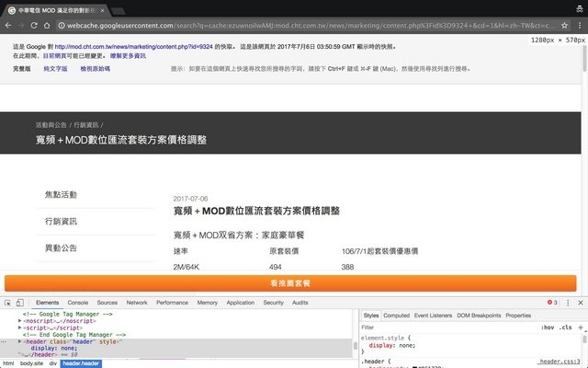This screenshot has width=588, height=368.
Task: Open the Properties sidebar tab
Action: (518, 316)
